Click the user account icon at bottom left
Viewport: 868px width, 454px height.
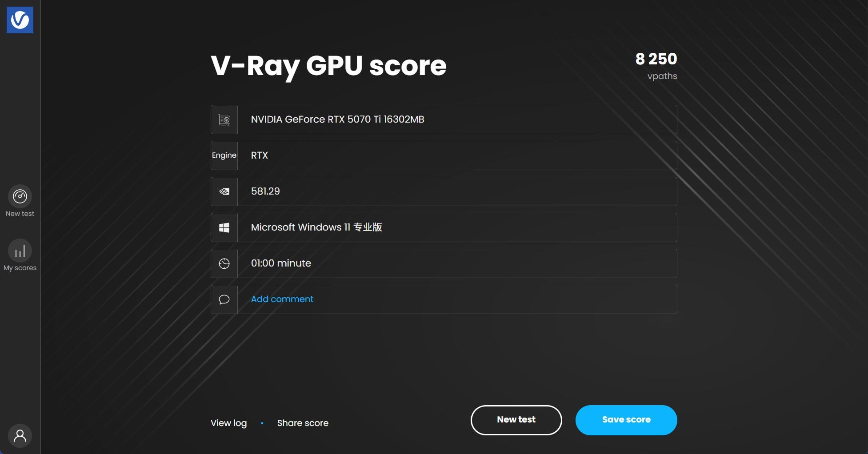point(20,436)
